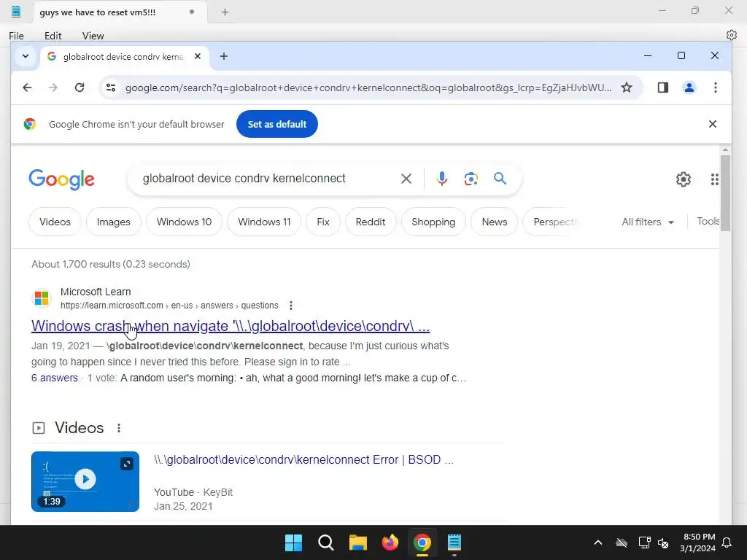Open Notepad File menu

[16, 36]
